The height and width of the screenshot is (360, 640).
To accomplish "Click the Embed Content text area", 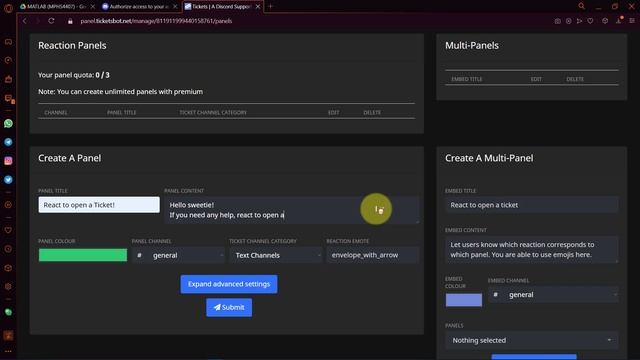I will [x=532, y=250].
